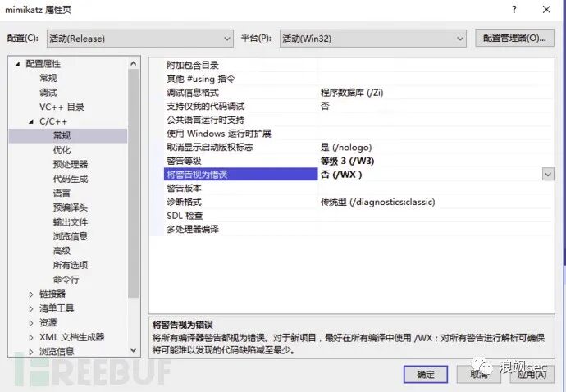
Task: Select the VC++ 目录 tree item
Action: click(x=62, y=107)
